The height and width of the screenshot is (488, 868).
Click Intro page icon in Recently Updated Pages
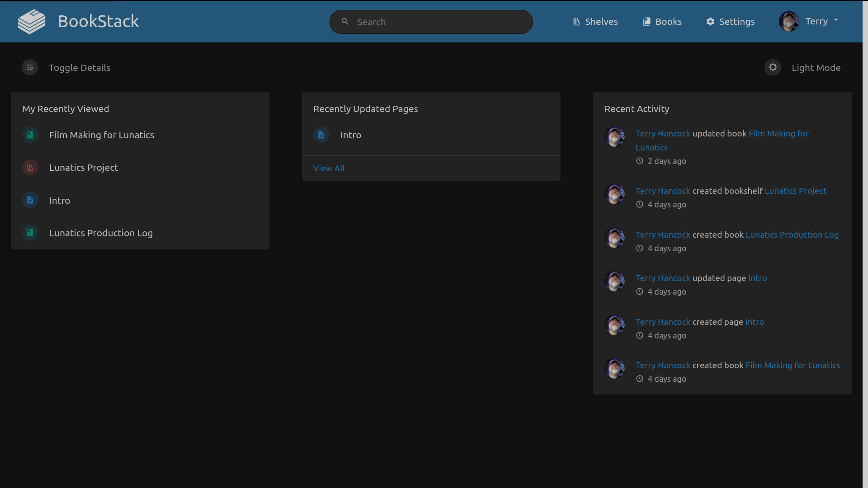(321, 135)
